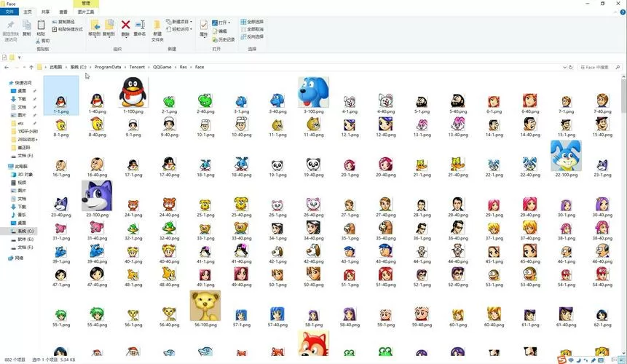Select the 42-40.png dog file
The height and width of the screenshot is (364, 627).
click(313, 254)
